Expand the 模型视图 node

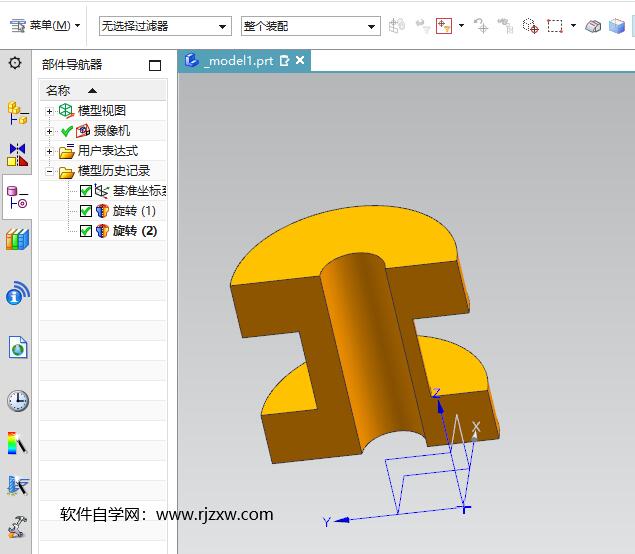point(49,111)
